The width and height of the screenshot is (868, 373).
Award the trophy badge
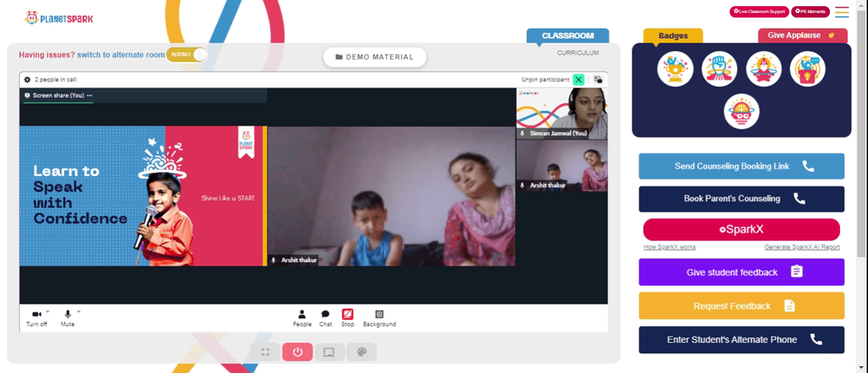point(675,69)
